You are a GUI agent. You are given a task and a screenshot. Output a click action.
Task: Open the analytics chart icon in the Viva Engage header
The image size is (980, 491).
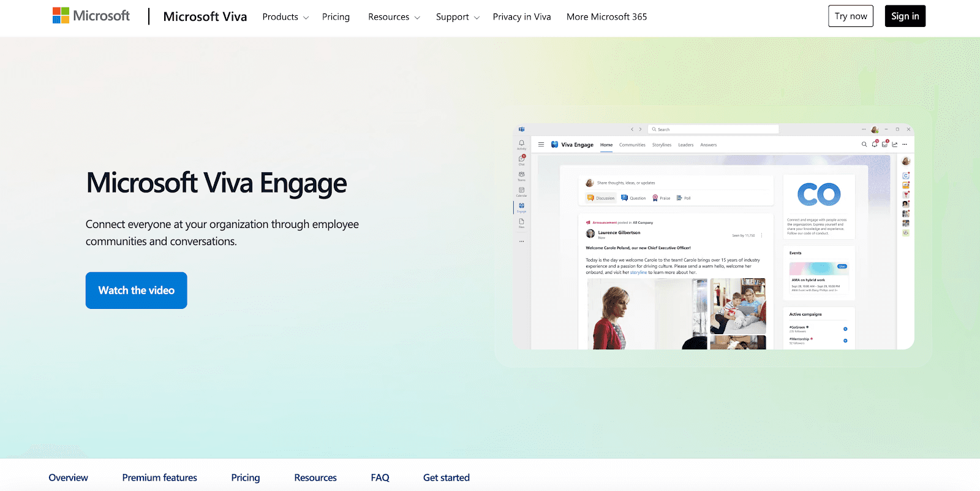click(895, 145)
